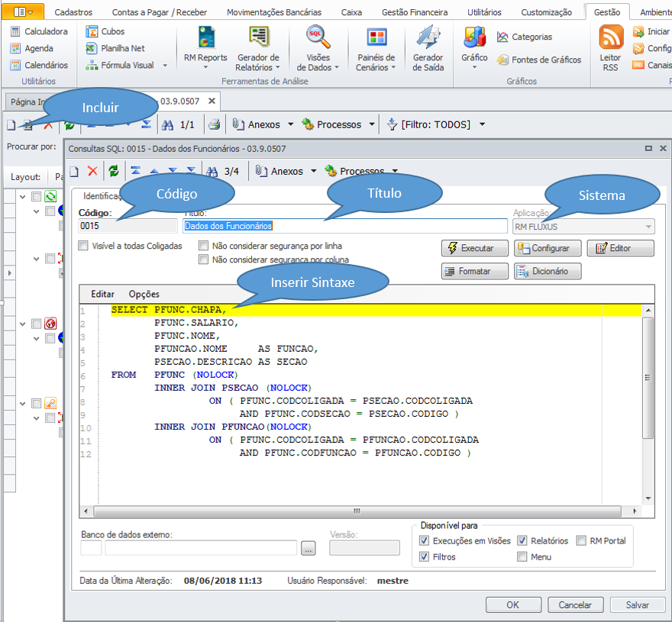This screenshot has height=622, width=672.
Task: Create new record in Consultas SQL dialog
Action: click(x=74, y=172)
